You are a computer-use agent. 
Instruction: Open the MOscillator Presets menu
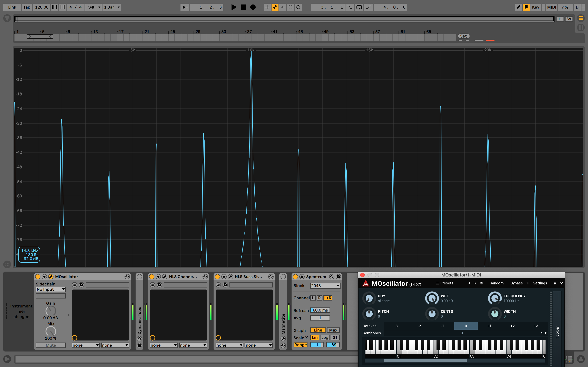point(445,283)
